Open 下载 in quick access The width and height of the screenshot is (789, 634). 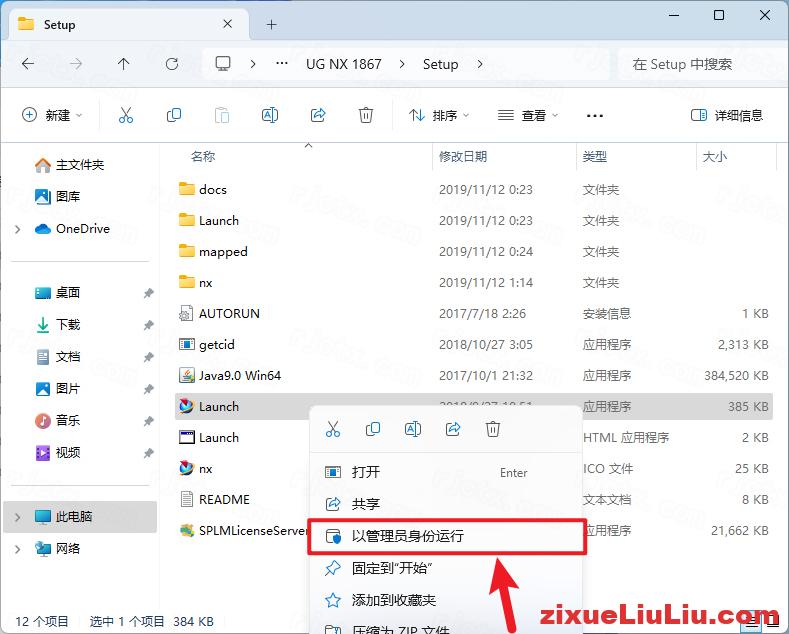click(x=57, y=325)
